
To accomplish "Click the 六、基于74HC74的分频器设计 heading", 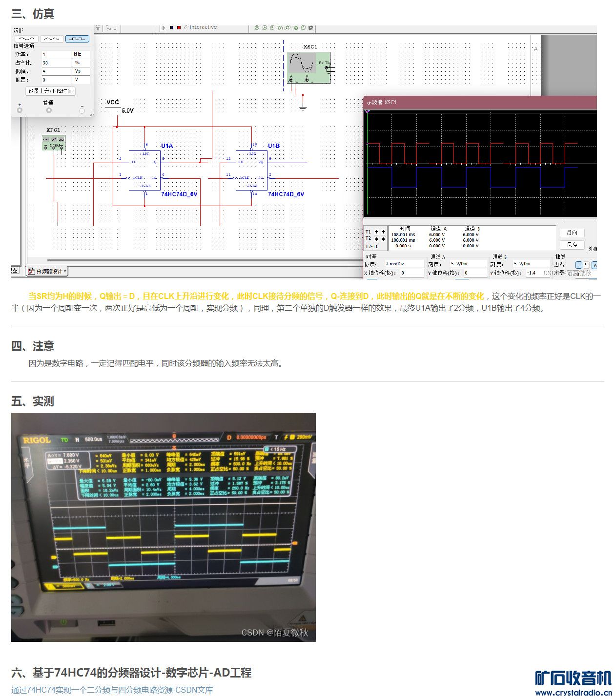I will pos(131,673).
